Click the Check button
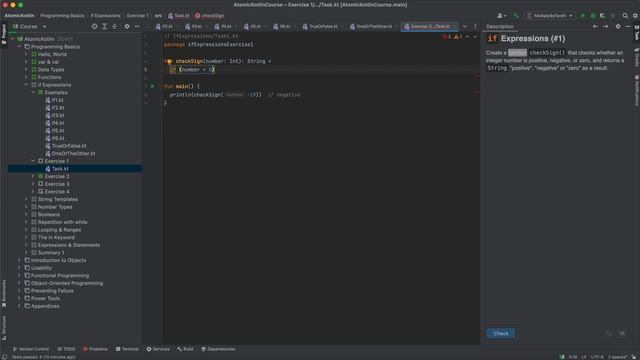The width and height of the screenshot is (640, 360). [x=500, y=333]
